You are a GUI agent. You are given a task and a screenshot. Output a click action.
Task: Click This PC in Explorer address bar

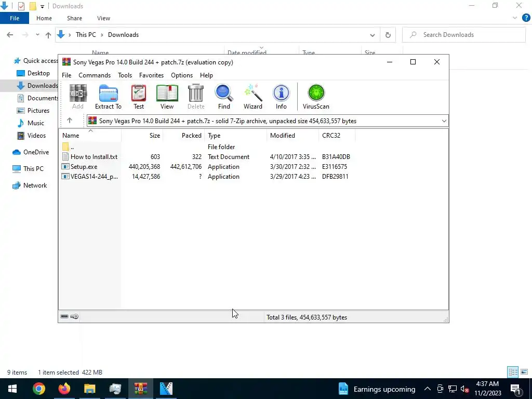pyautogui.click(x=86, y=35)
